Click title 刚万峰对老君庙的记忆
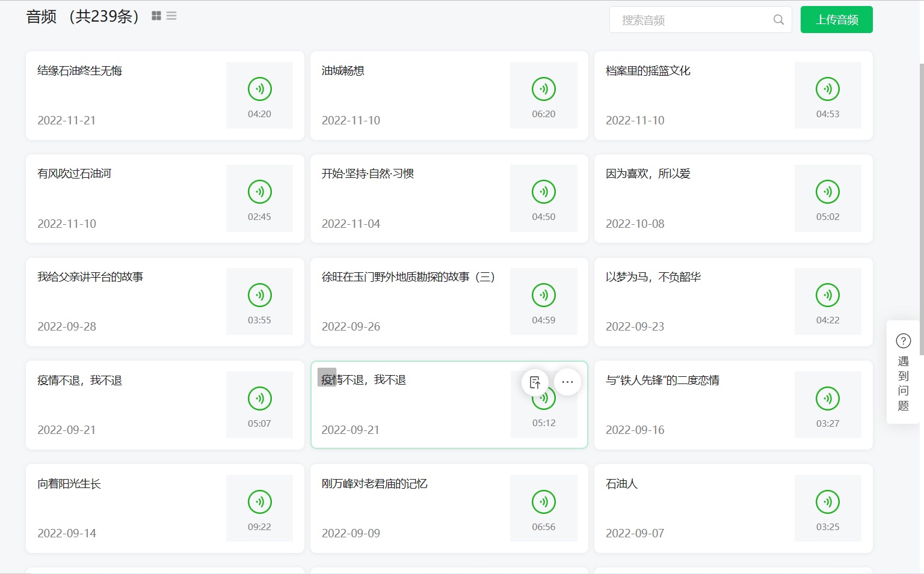The height and width of the screenshot is (574, 924). pos(374,483)
